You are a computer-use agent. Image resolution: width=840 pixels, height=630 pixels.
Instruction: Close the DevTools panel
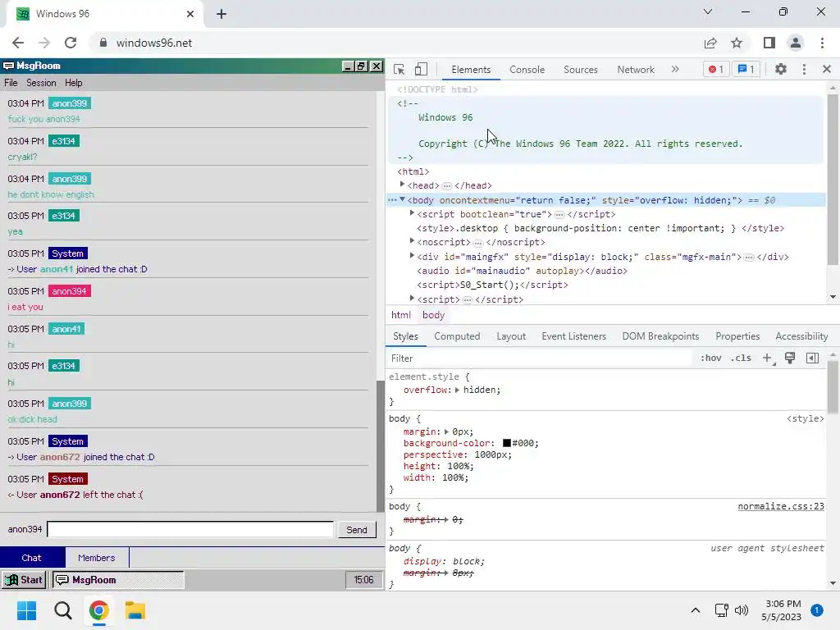point(827,69)
